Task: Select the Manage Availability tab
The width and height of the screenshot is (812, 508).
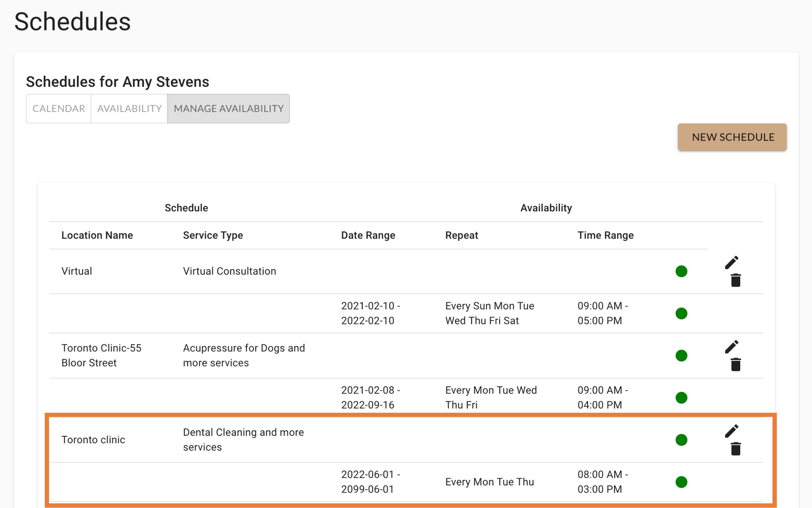Action: (228, 109)
